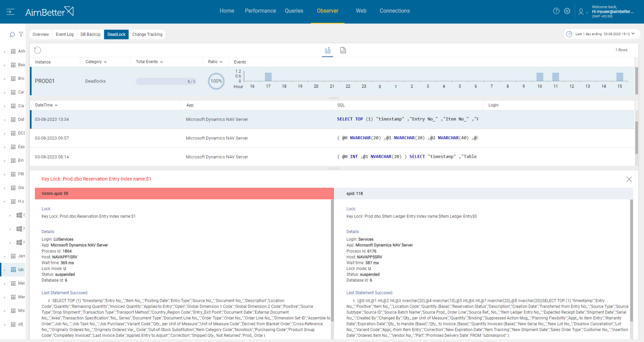Expand the Last Statement for victim spid 59

[x=49, y=301]
